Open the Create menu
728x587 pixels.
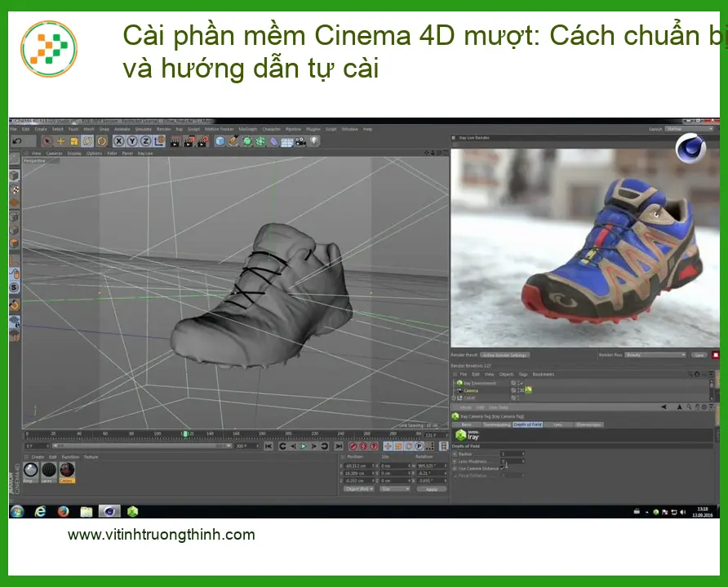[41, 129]
